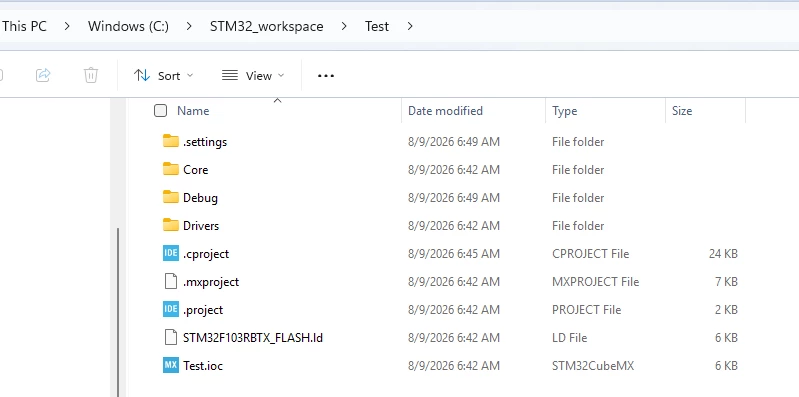Select the Test.ioc STM32CubeMX file icon
This screenshot has width=799, height=397.
click(x=171, y=365)
